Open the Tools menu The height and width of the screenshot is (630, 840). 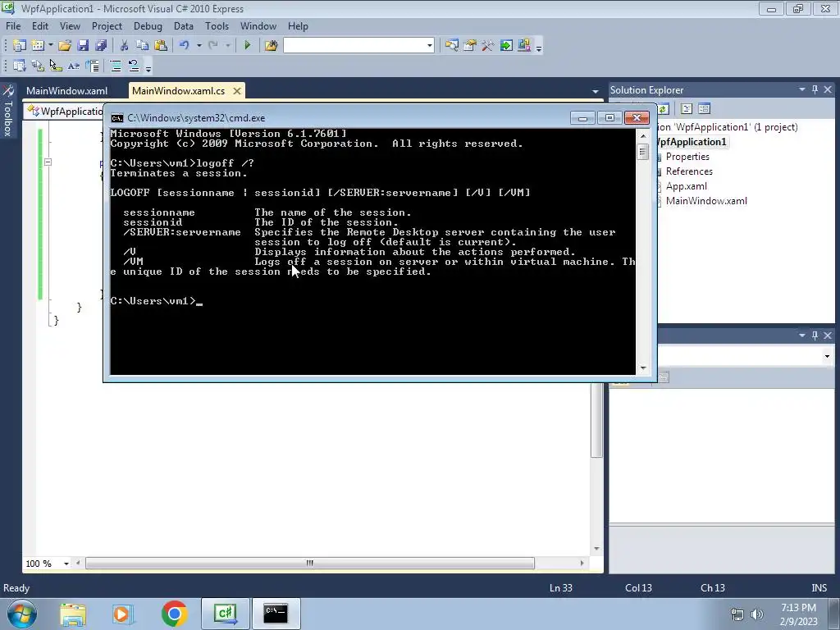tap(217, 25)
